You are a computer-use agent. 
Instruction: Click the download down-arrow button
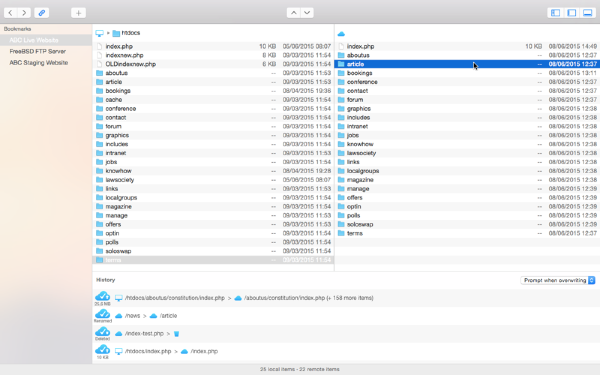coord(307,13)
